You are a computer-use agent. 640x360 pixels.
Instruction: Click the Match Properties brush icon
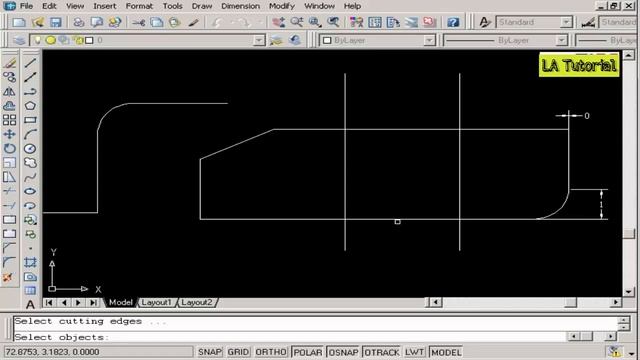coord(193,22)
